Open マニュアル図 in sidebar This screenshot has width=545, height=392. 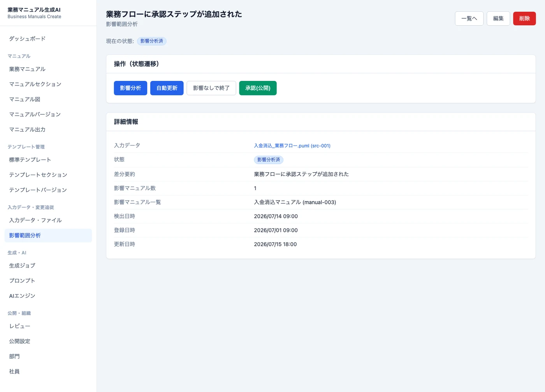[48, 99]
